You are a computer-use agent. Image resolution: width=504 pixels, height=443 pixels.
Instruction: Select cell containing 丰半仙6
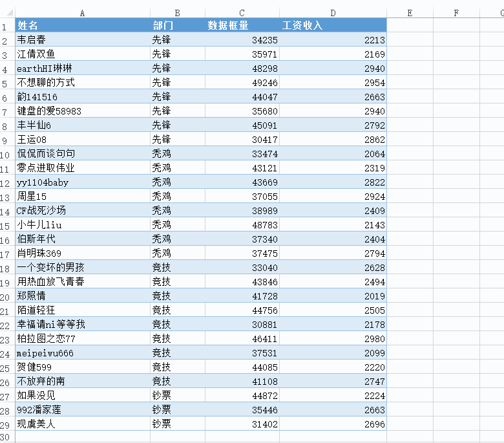(83, 125)
